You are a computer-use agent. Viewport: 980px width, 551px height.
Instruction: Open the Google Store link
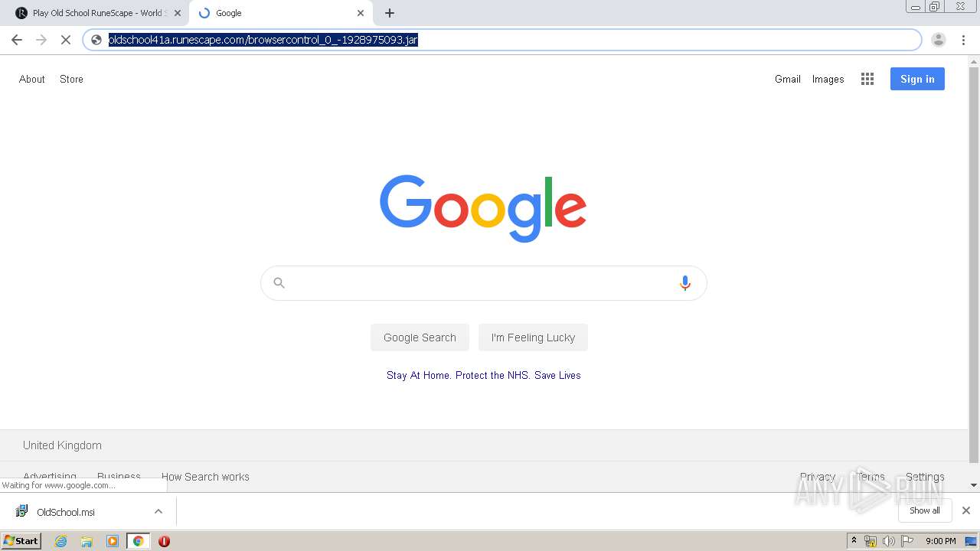pyautogui.click(x=71, y=79)
